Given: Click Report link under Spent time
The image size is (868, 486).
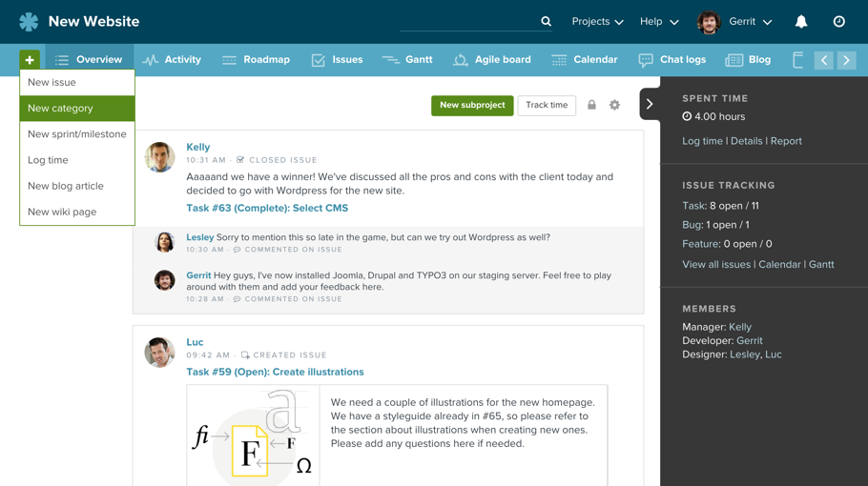Looking at the screenshot, I should tap(786, 141).
